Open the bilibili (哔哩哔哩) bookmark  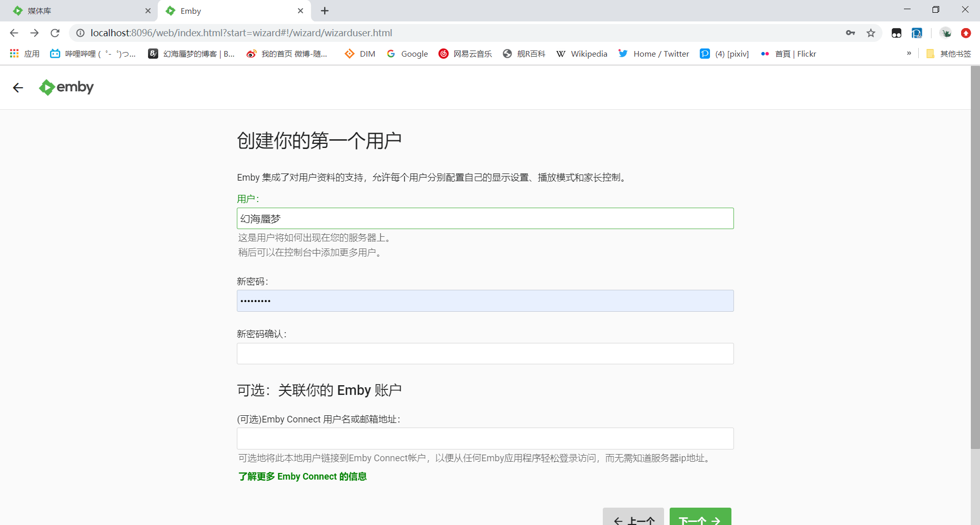click(93, 54)
